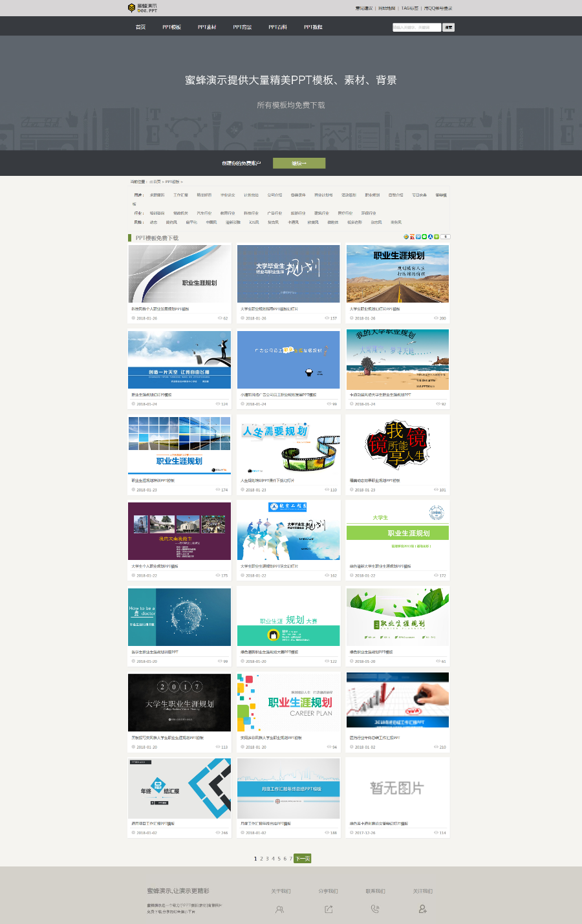Viewport: 582px width, 924px height.
Task: Click the green plus share icon in the section header
Action: 436,237
